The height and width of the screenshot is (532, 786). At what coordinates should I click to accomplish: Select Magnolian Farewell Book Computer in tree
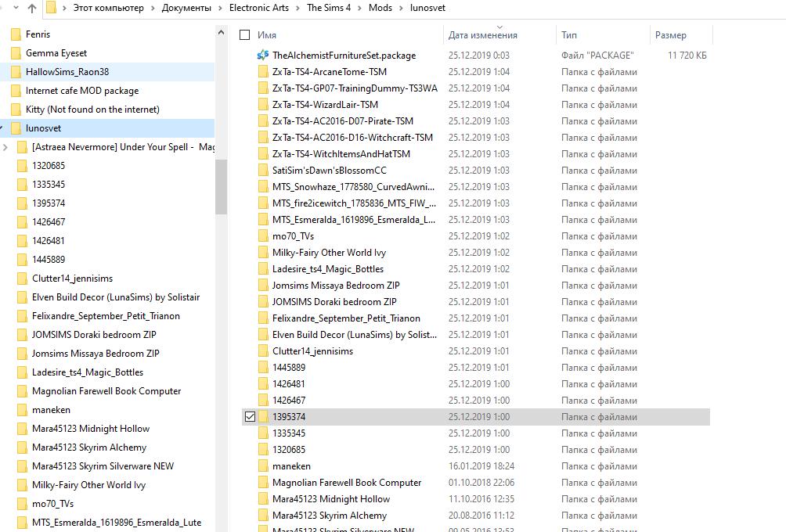click(x=106, y=391)
